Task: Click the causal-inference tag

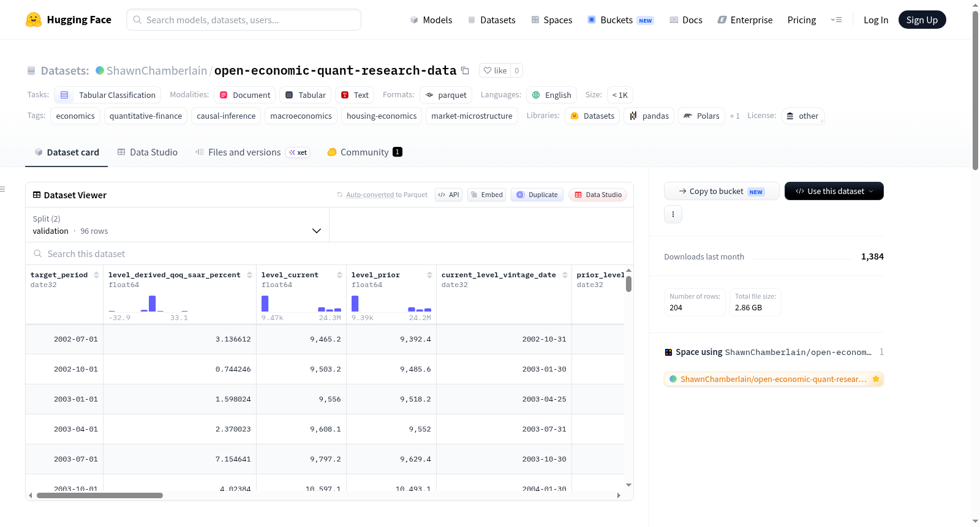Action: coord(226,116)
